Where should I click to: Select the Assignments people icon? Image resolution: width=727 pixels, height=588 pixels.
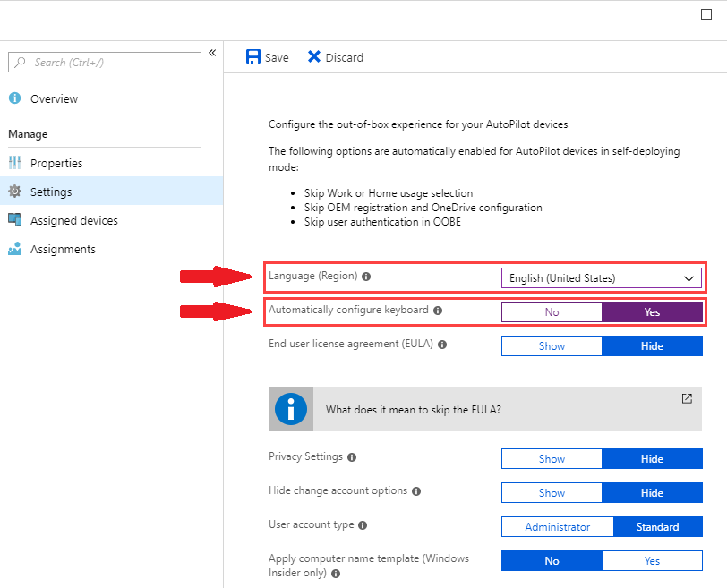15,249
